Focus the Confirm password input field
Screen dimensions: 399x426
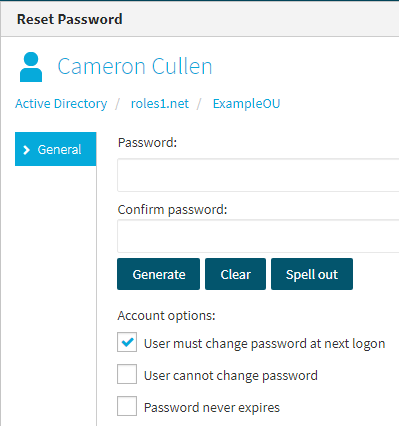pyautogui.click(x=258, y=236)
